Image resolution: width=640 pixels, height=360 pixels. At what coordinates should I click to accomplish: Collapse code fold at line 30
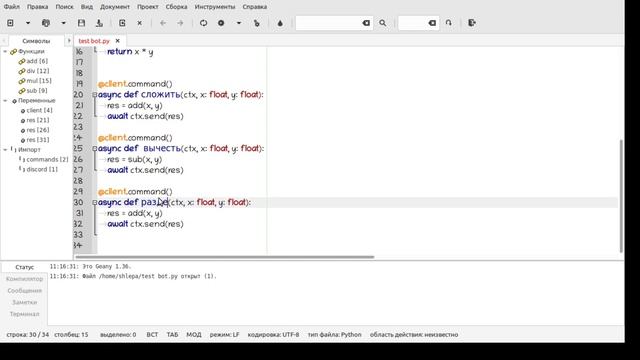(x=95, y=202)
